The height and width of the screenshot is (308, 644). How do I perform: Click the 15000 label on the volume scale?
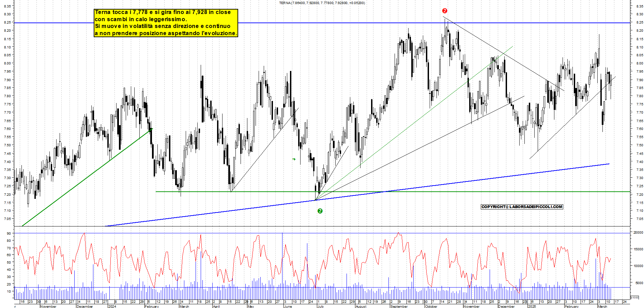[638, 249]
